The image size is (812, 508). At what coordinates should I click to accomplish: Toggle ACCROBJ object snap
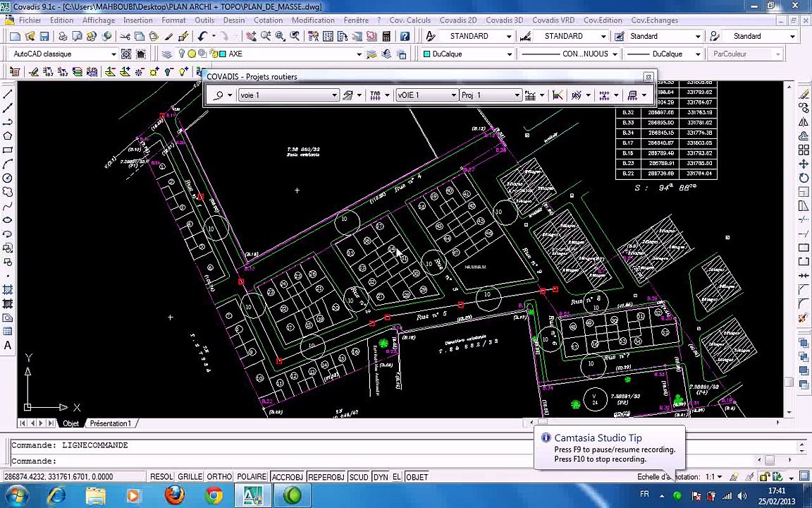(288, 477)
